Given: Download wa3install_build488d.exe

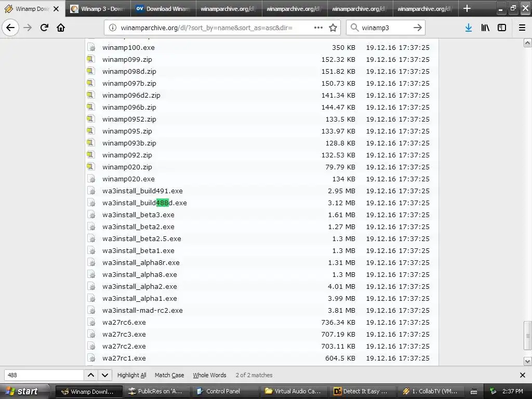Looking at the screenshot, I should click(144, 203).
